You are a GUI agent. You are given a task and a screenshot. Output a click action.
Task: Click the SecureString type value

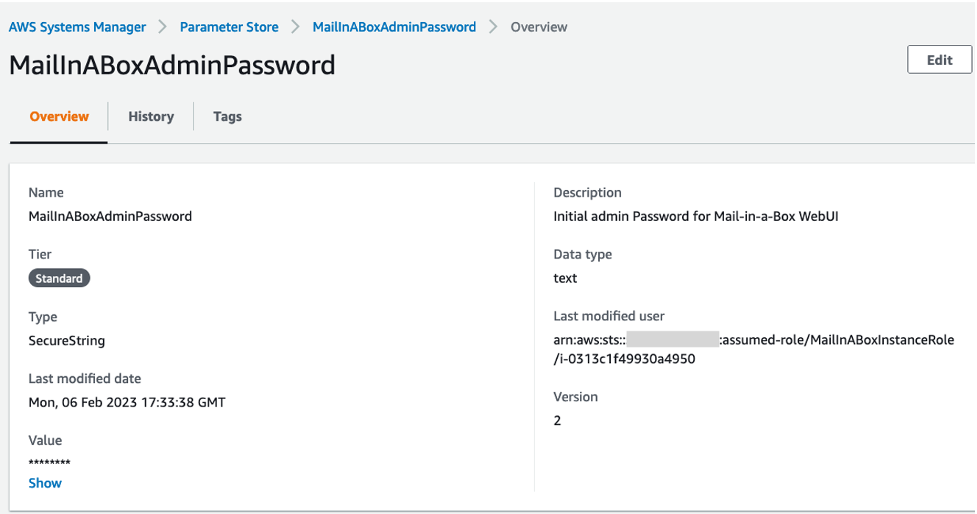(x=67, y=341)
